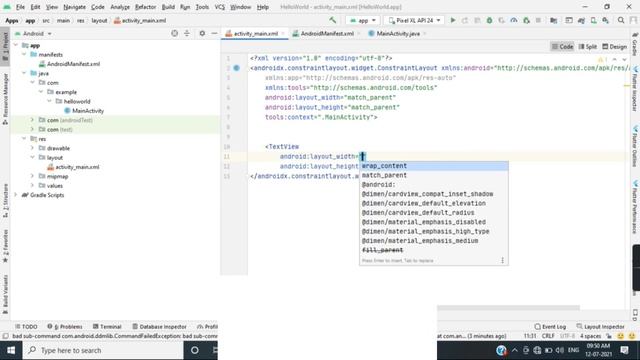Select wrap_content completion suggestion
Screen dimensions: 640x360
[x=433, y=166]
